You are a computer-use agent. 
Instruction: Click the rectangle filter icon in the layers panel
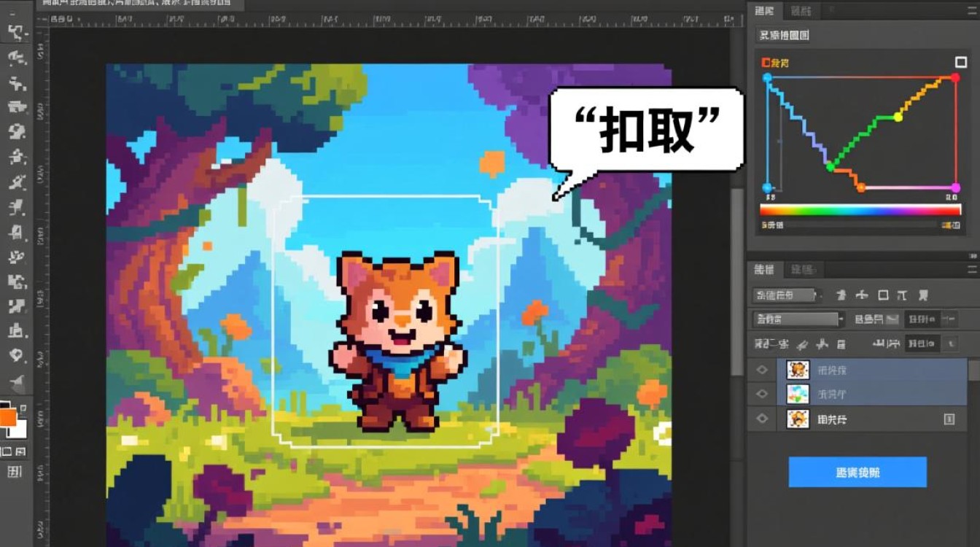pos(883,295)
